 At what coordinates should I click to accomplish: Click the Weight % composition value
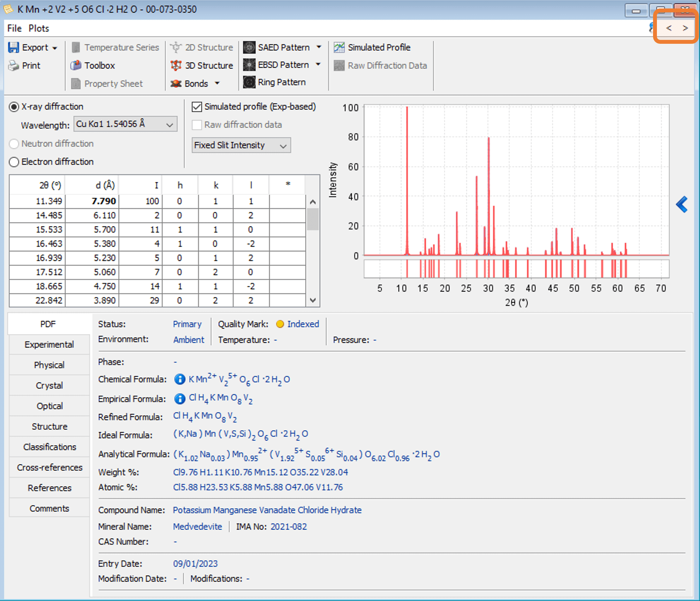tap(260, 472)
